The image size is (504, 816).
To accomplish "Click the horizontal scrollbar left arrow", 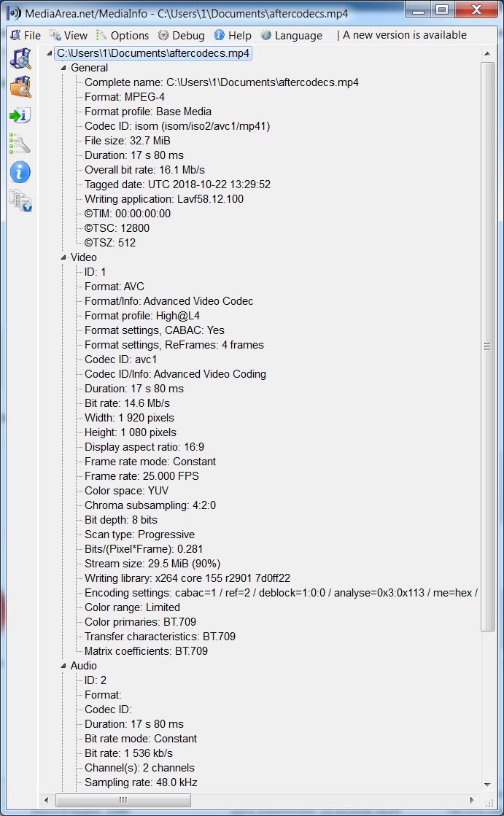I will click(x=47, y=800).
